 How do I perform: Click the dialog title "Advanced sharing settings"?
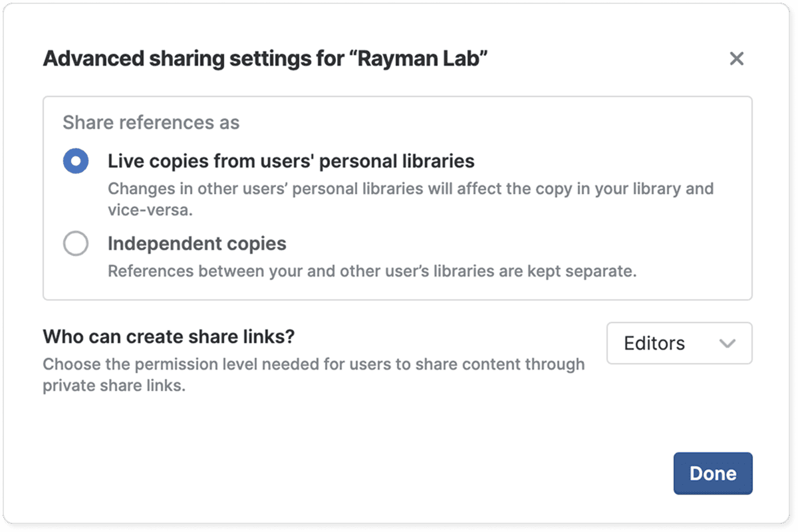[197, 59]
